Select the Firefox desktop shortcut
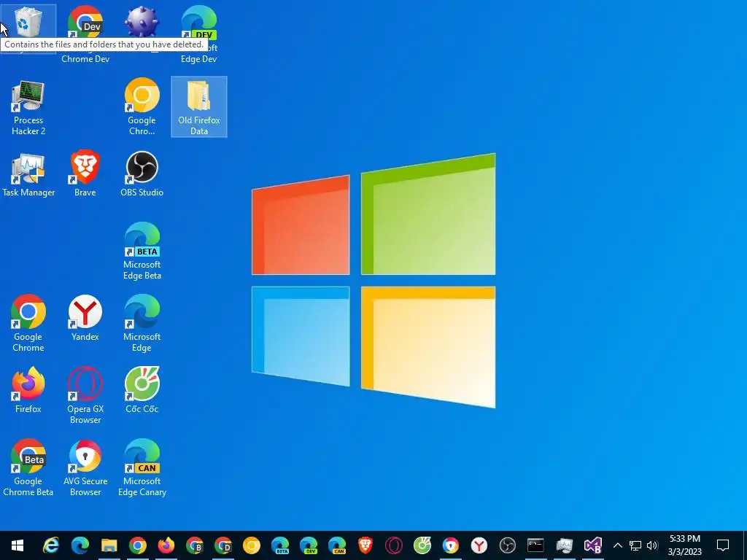 point(28,391)
